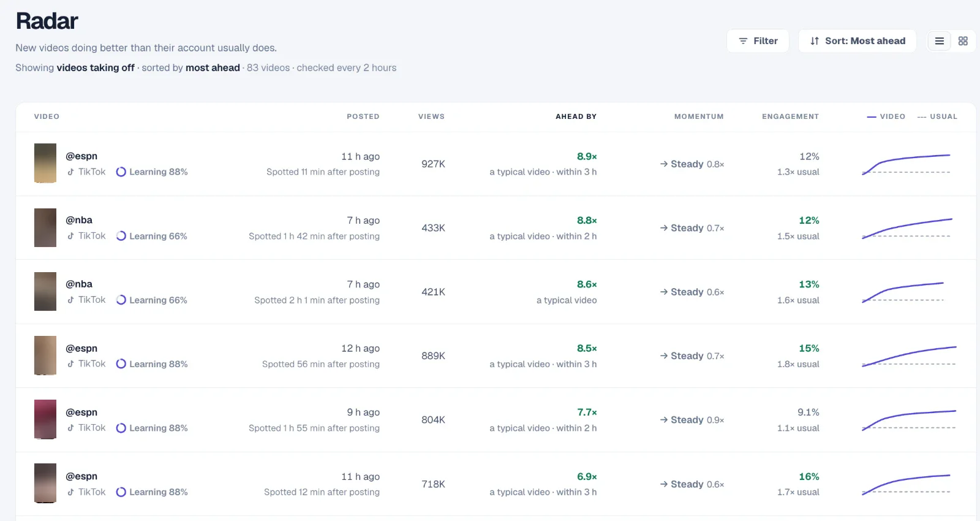Click the Learning ring icon in the 718K row
Image resolution: width=980 pixels, height=521 pixels.
tap(121, 492)
